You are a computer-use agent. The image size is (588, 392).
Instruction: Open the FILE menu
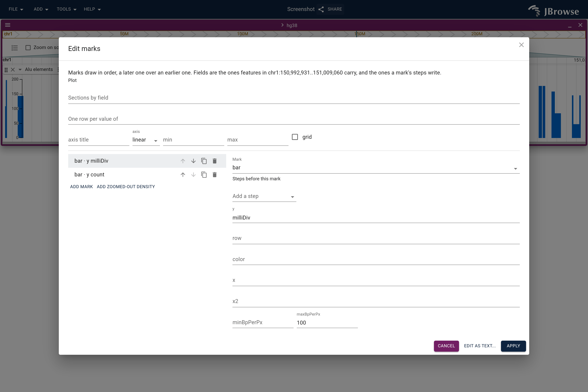[16, 9]
